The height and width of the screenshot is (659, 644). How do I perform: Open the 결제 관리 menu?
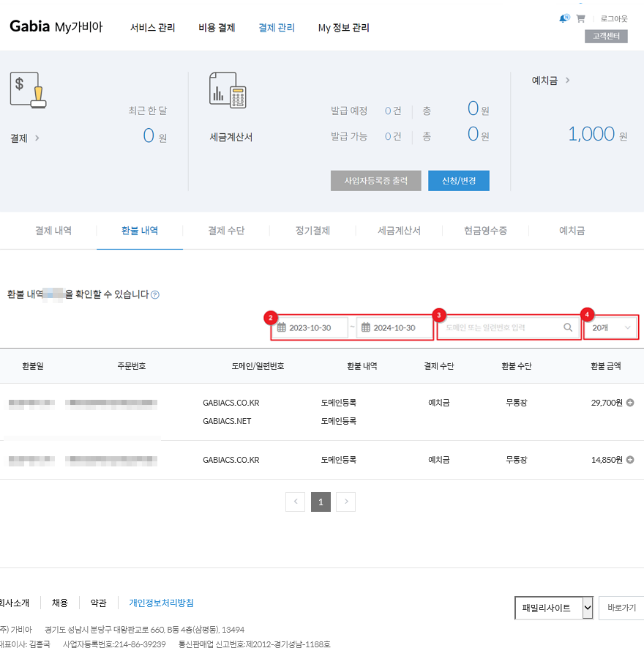click(277, 28)
